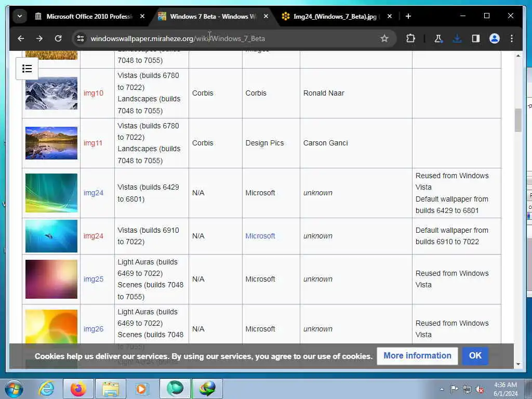Switch to Windows 7 Beta wiki tab
This screenshot has height=399, width=532.
click(x=213, y=16)
